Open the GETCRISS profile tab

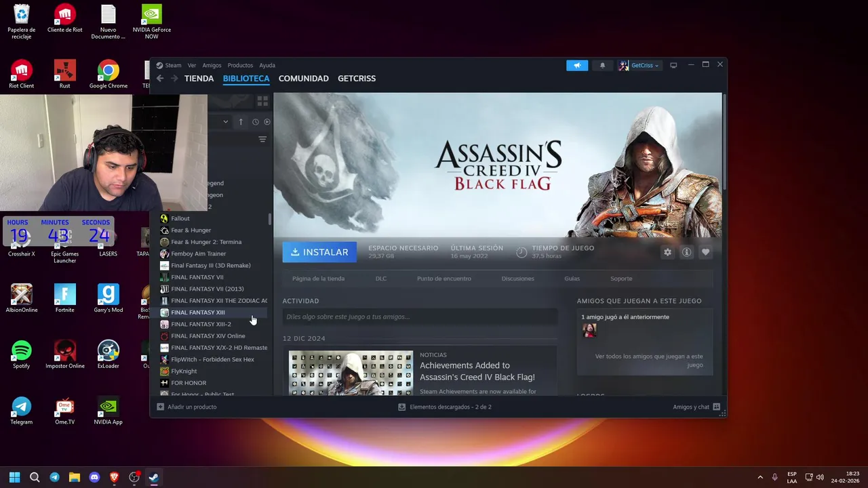[357, 79]
